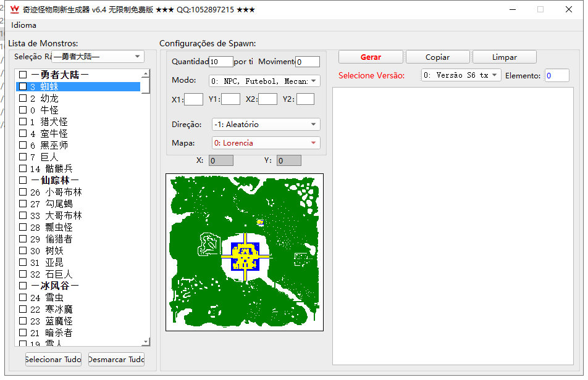The width and height of the screenshot is (588, 380).
Task: Check the box for monster 29 偷猎者
Action: pyautogui.click(x=23, y=239)
